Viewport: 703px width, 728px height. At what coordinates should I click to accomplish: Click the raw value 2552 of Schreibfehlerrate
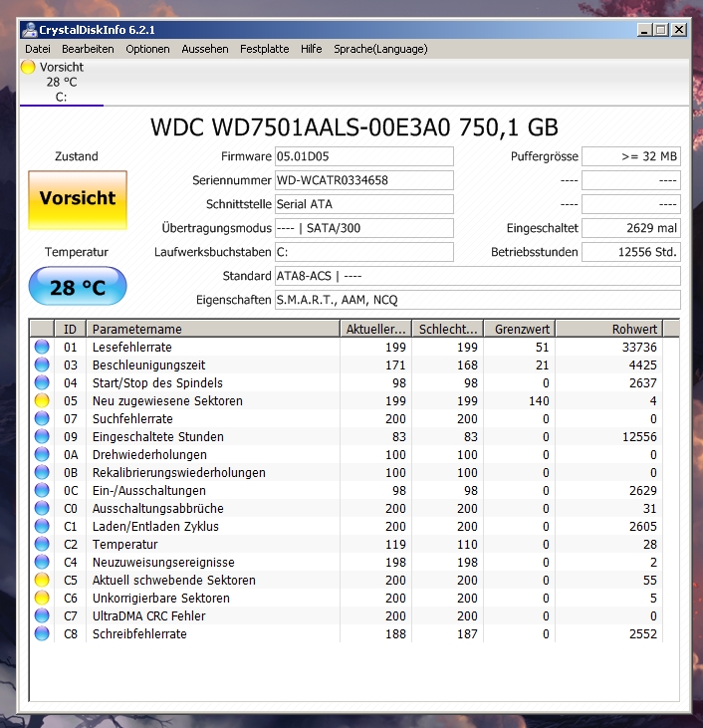[643, 633]
